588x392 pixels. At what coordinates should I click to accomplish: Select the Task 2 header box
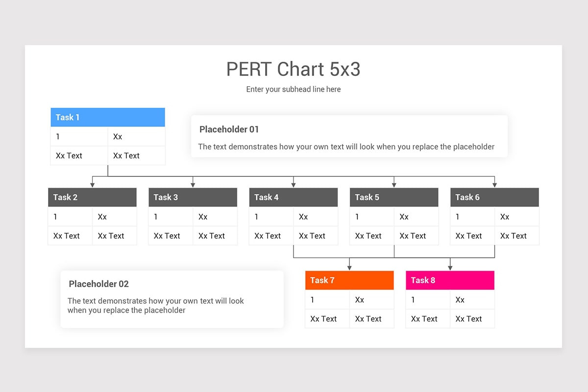point(92,197)
